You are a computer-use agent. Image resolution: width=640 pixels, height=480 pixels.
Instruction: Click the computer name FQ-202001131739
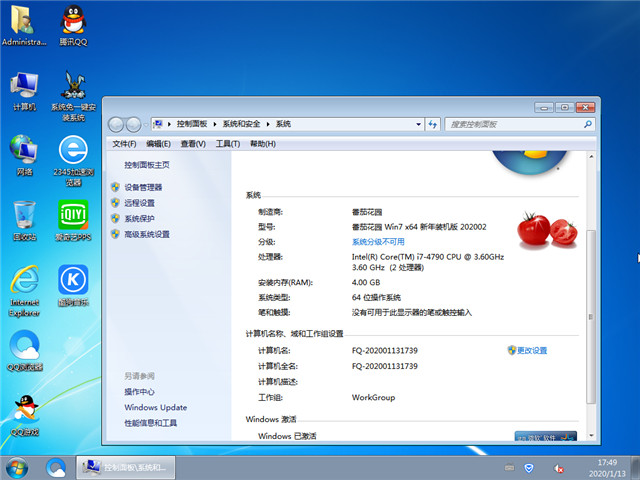point(385,351)
